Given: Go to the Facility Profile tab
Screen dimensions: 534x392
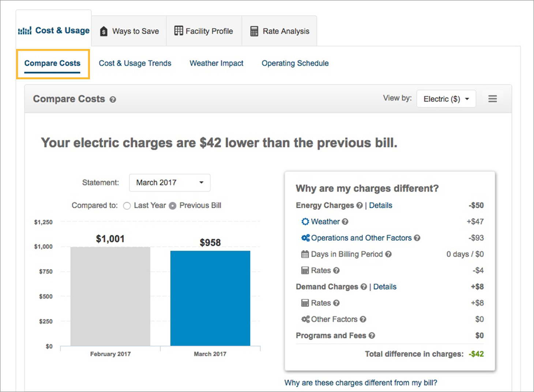Looking at the screenshot, I should (204, 31).
